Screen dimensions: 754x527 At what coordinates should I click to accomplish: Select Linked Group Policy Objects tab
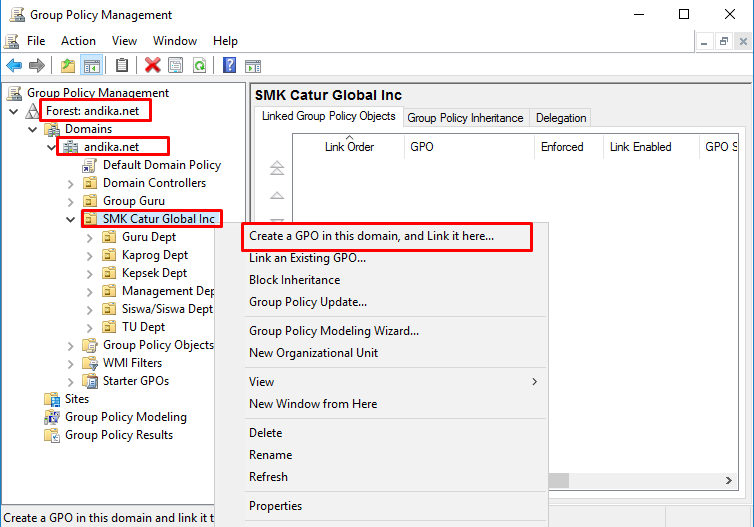click(328, 116)
